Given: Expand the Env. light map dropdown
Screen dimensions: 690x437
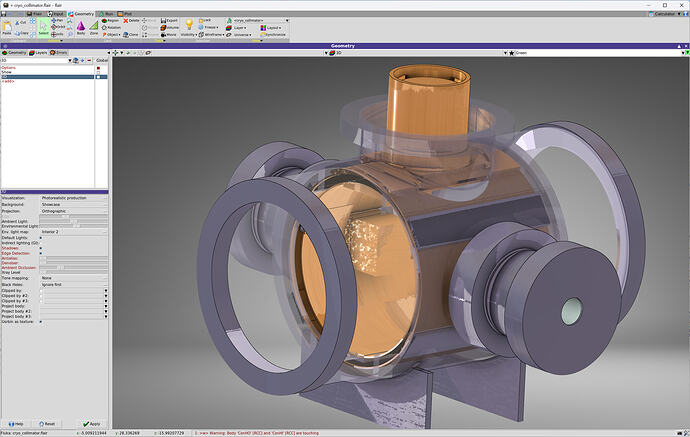Looking at the screenshot, I should 73,231.
